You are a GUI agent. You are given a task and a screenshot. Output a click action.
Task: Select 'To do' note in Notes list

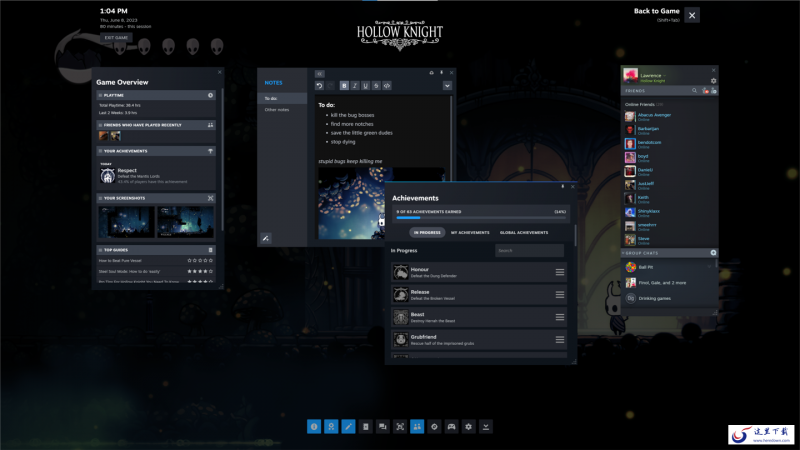point(282,98)
